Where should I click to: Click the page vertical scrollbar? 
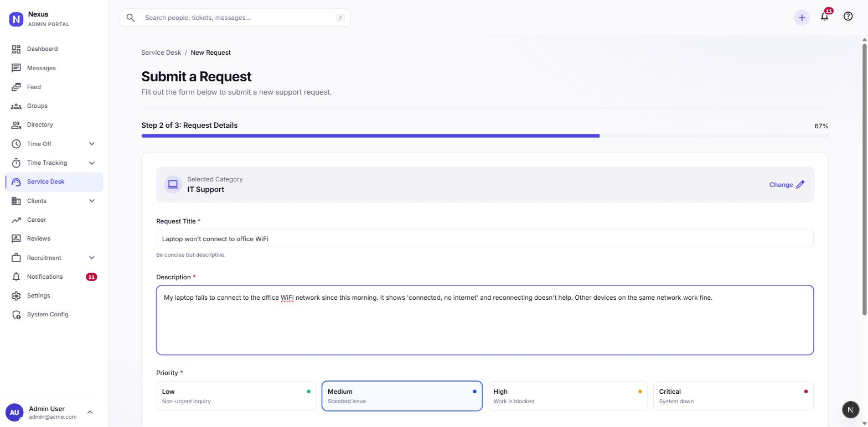(x=865, y=179)
